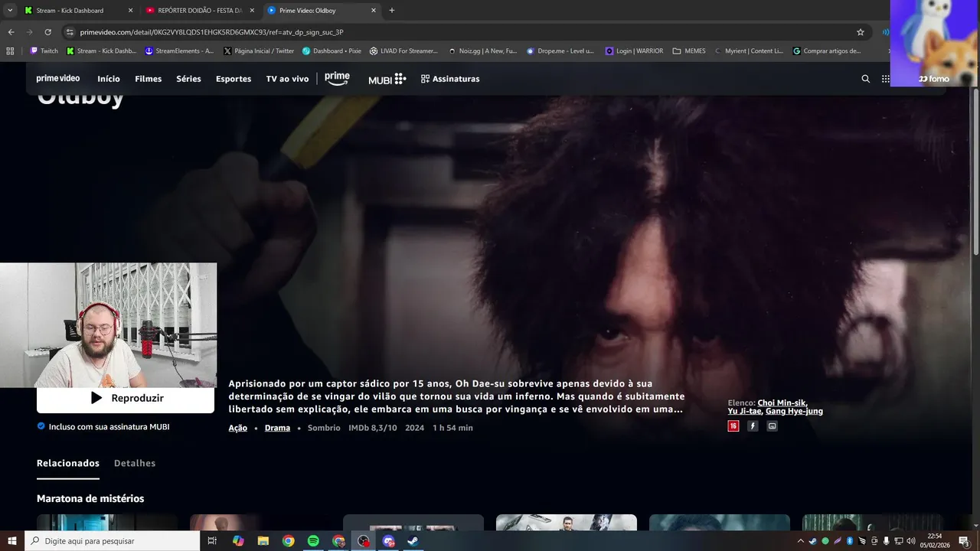This screenshot has width=980, height=551.
Task: Open Gang Hye-jung cast link
Action: (794, 411)
